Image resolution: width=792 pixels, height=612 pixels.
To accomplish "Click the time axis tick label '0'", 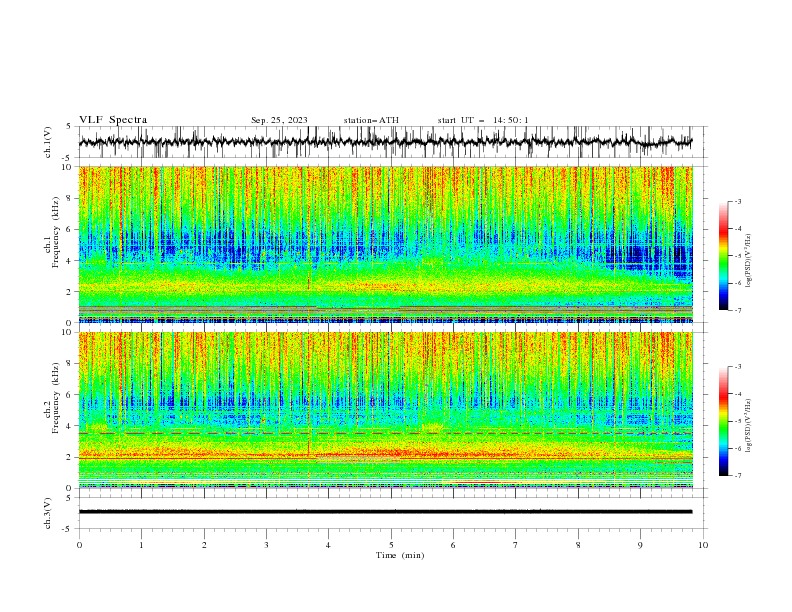I will 79,545.
